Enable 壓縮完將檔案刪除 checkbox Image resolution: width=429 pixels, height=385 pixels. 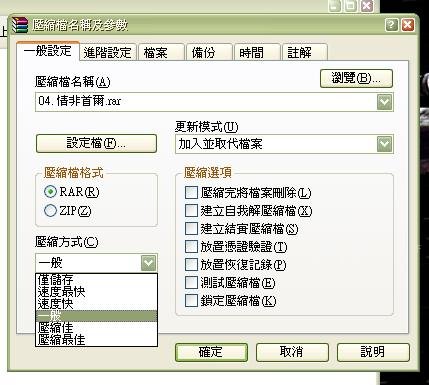point(191,193)
